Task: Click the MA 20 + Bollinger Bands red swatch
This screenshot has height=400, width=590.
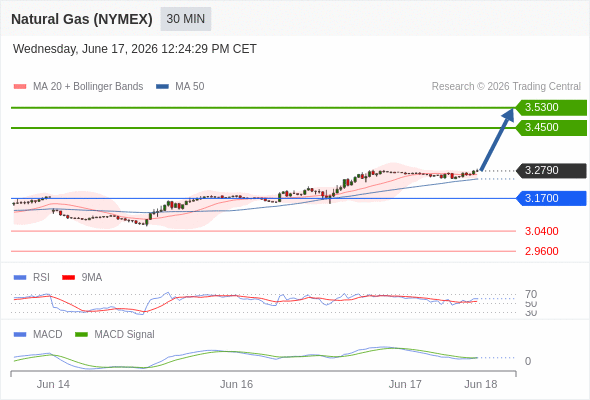Action: (x=20, y=87)
